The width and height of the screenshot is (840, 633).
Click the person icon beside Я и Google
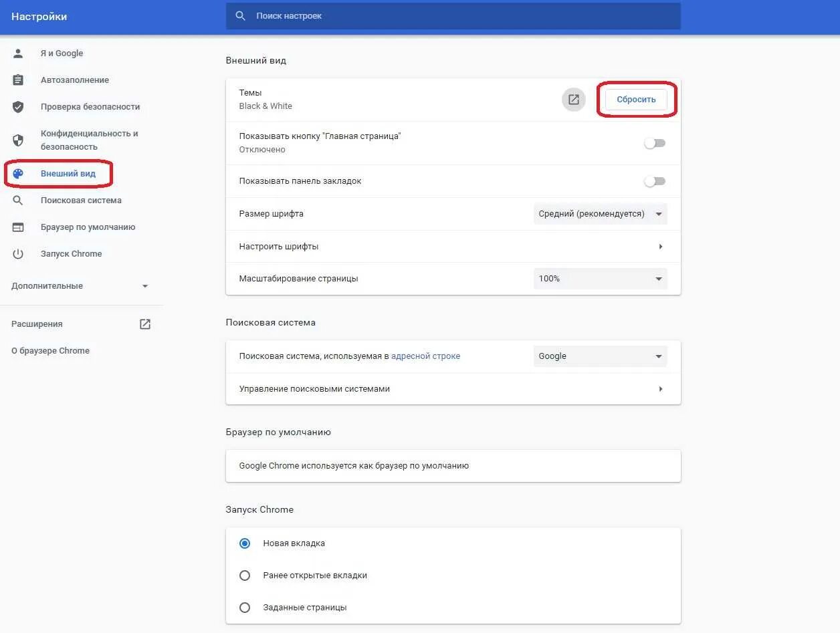click(18, 53)
